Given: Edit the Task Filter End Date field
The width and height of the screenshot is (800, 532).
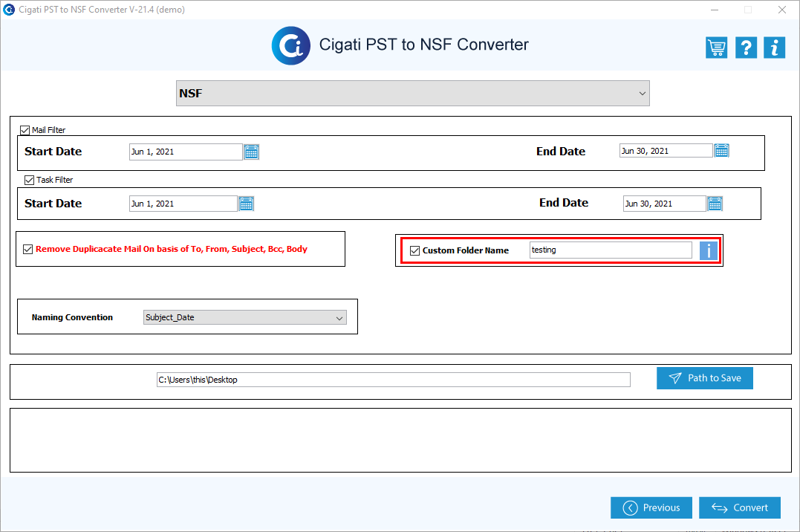Looking at the screenshot, I should (664, 204).
